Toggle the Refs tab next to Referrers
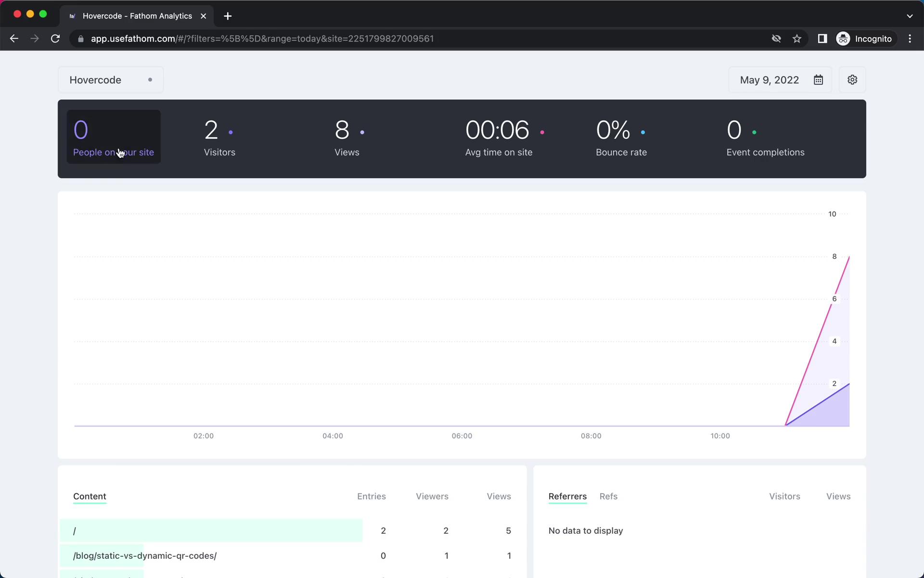Viewport: 924px width, 578px height. click(x=608, y=496)
